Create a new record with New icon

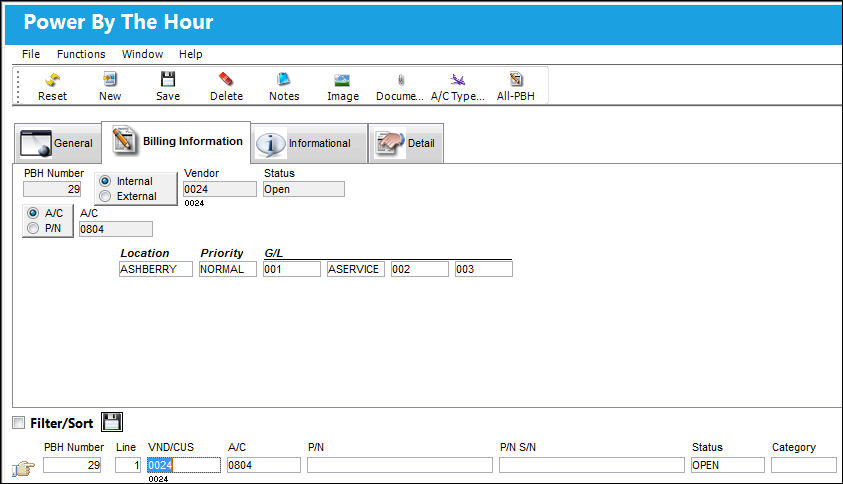(x=110, y=80)
